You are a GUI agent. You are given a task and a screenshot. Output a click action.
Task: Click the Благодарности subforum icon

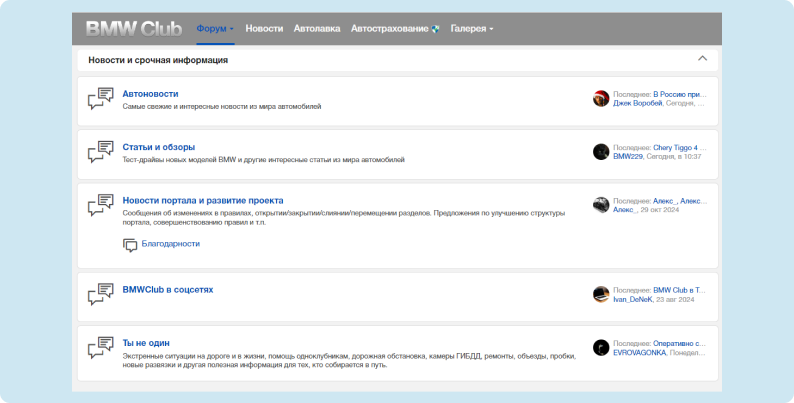[130, 244]
